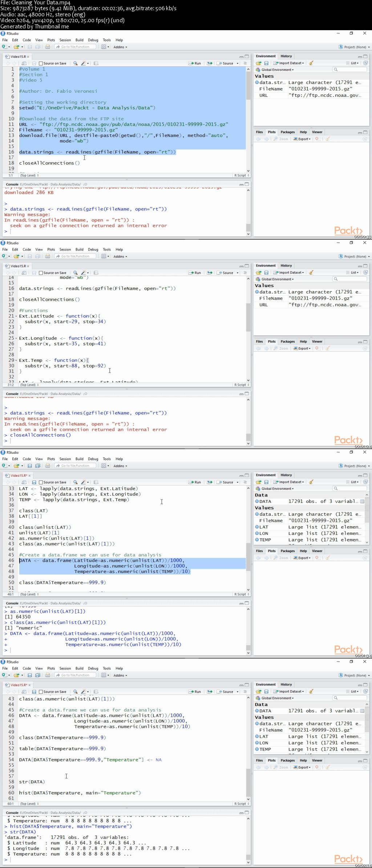Click Open File folder icon in the 00:00:33 frame
Viewport: 372px width, 868px height.
16,47
